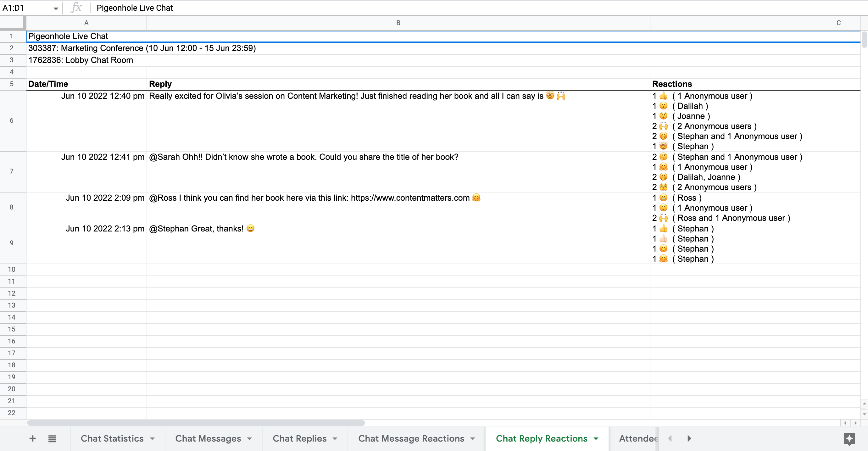Open Chat Messages tab menu arrow
This screenshot has width=868, height=451.
click(x=249, y=438)
